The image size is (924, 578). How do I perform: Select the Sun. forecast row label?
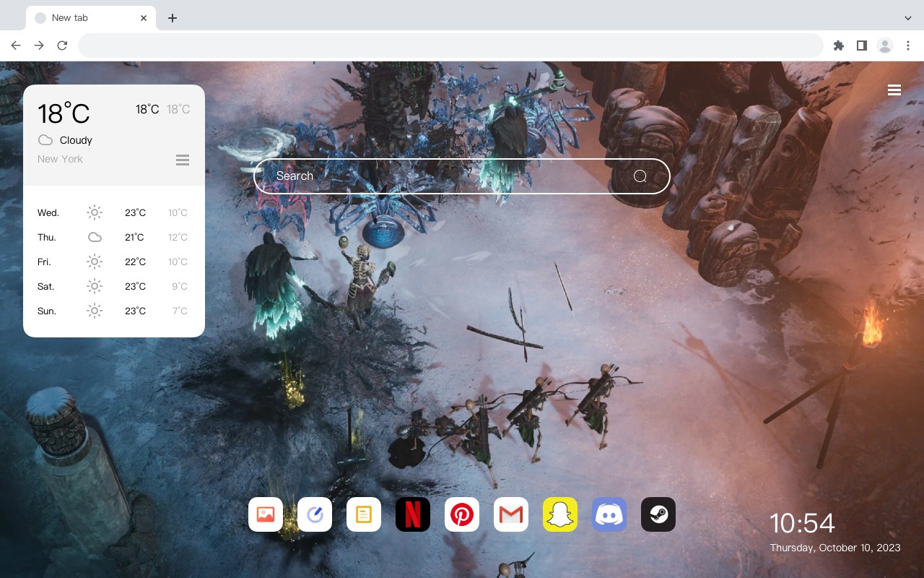47,311
